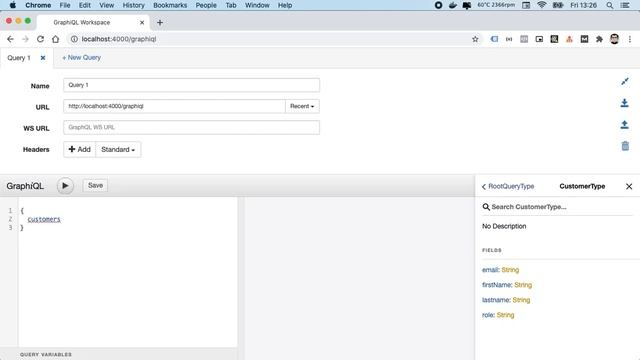This screenshot has height=360, width=640.
Task: Open the lastname field documentation
Action: [496, 300]
